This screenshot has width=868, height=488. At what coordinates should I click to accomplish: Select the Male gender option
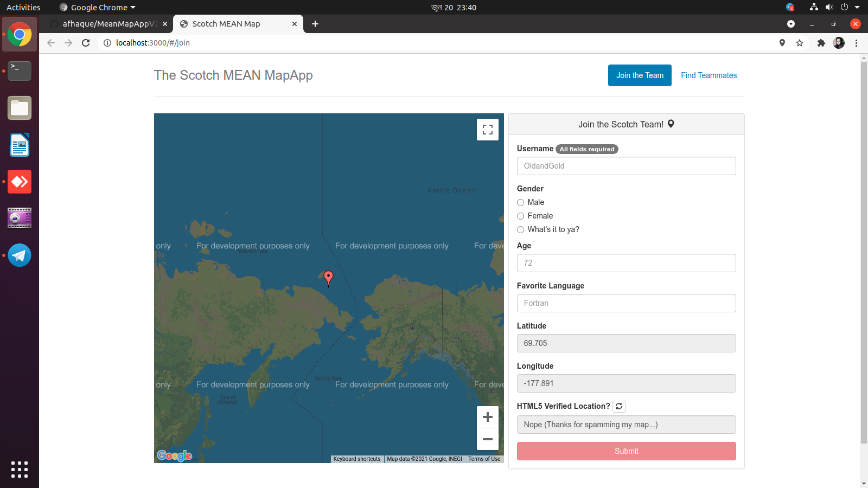[520, 202]
